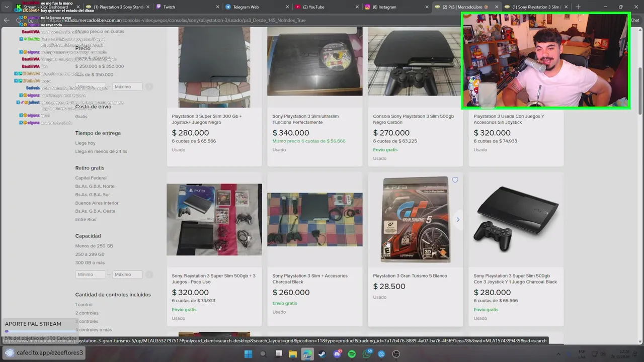This screenshot has height=362, width=644.
Task: Click price Mínimo input field
Action: click(91, 86)
